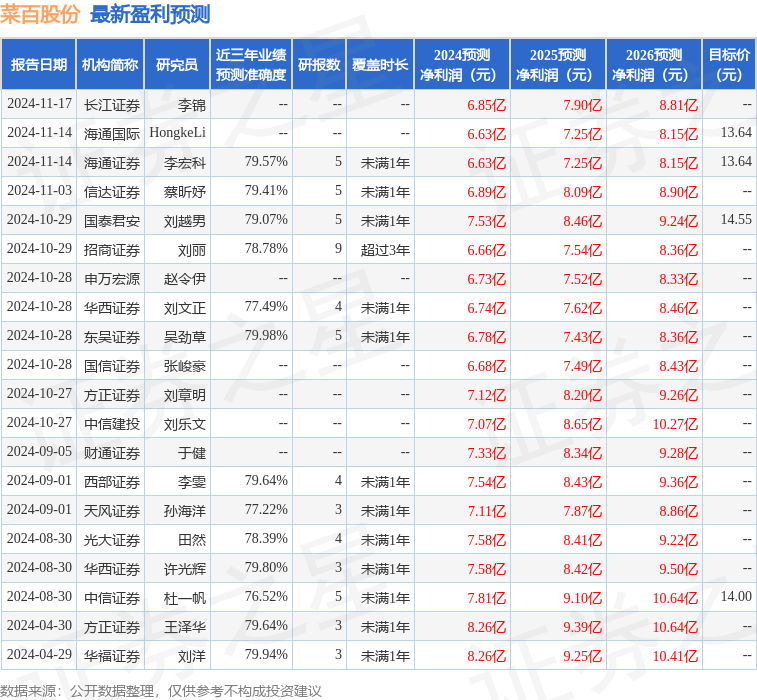This screenshot has height=700, width=757.
Task: Click 西部证券 institution name
Action: 112,482
